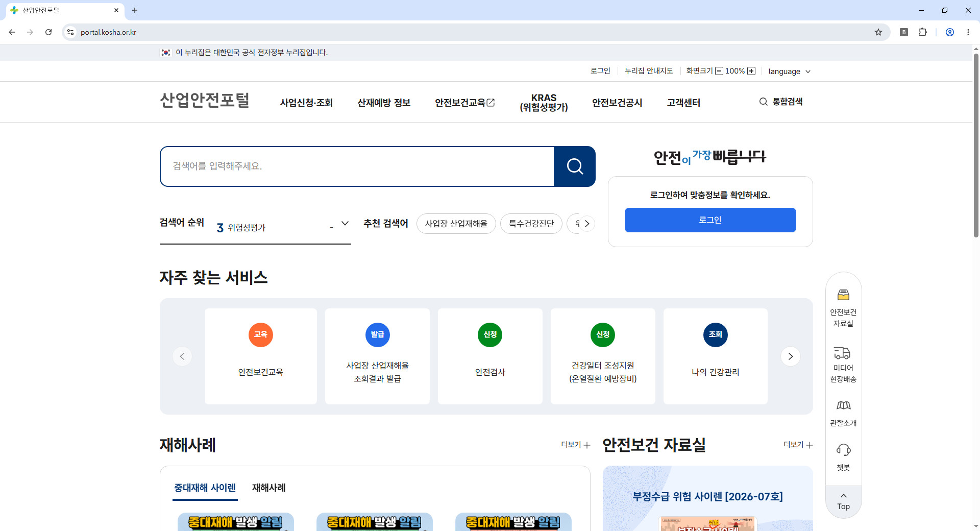Click the search keyword input field

tap(357, 166)
